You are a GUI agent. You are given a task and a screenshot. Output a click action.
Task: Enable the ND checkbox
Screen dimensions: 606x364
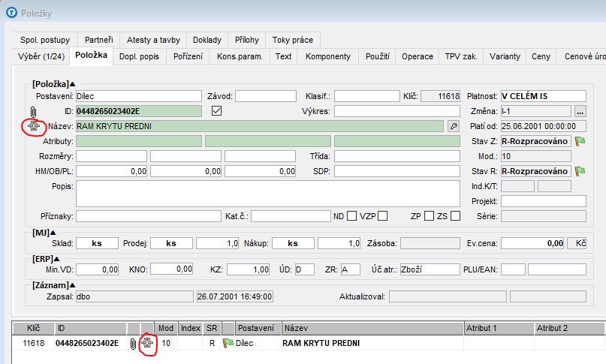coord(351,216)
